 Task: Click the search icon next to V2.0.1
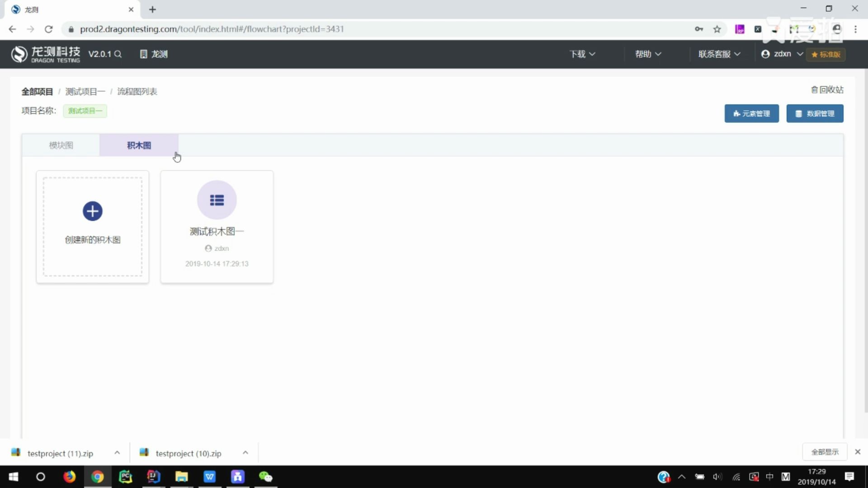coord(118,54)
